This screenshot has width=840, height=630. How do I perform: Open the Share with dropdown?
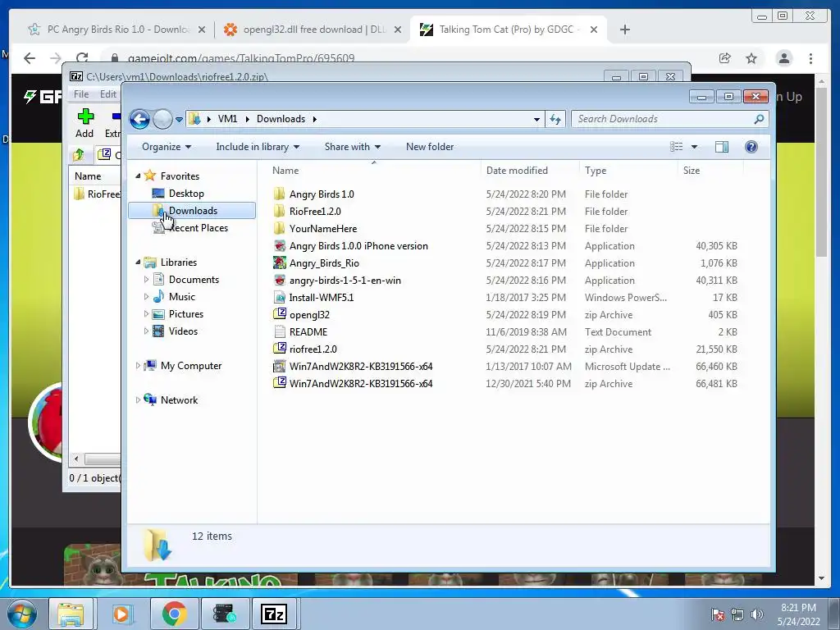pos(353,147)
